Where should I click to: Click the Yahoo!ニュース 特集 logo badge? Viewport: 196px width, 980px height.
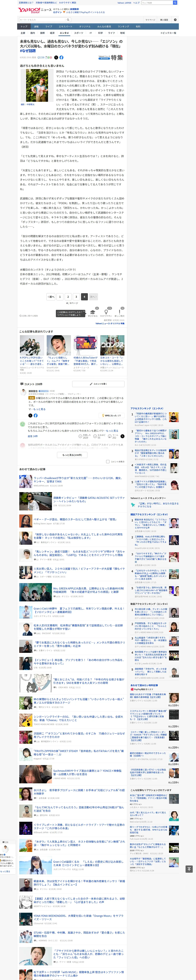tap(110, 57)
